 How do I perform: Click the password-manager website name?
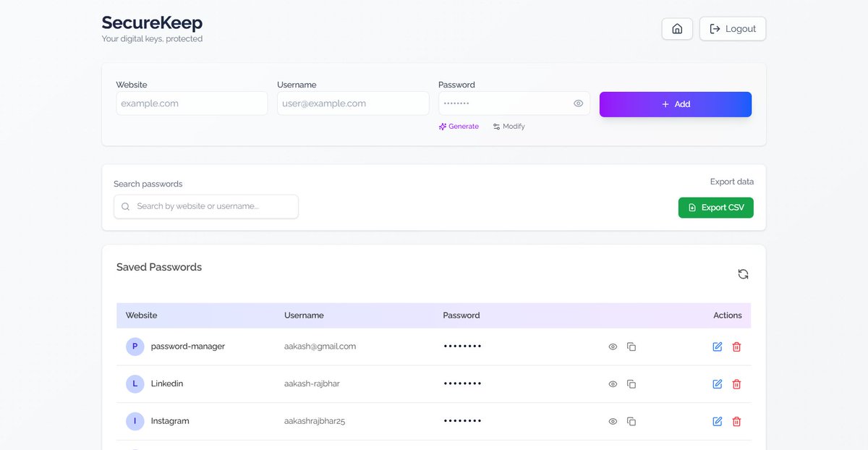[188, 347]
